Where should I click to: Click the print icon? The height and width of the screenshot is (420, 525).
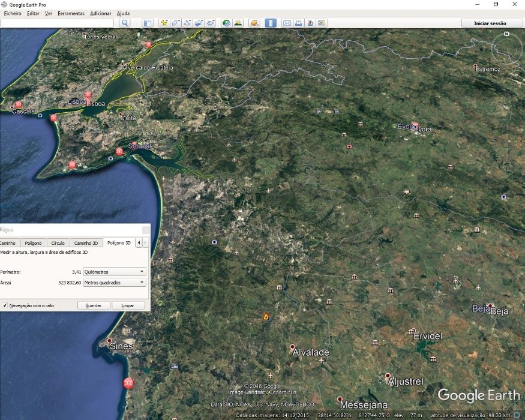point(298,23)
